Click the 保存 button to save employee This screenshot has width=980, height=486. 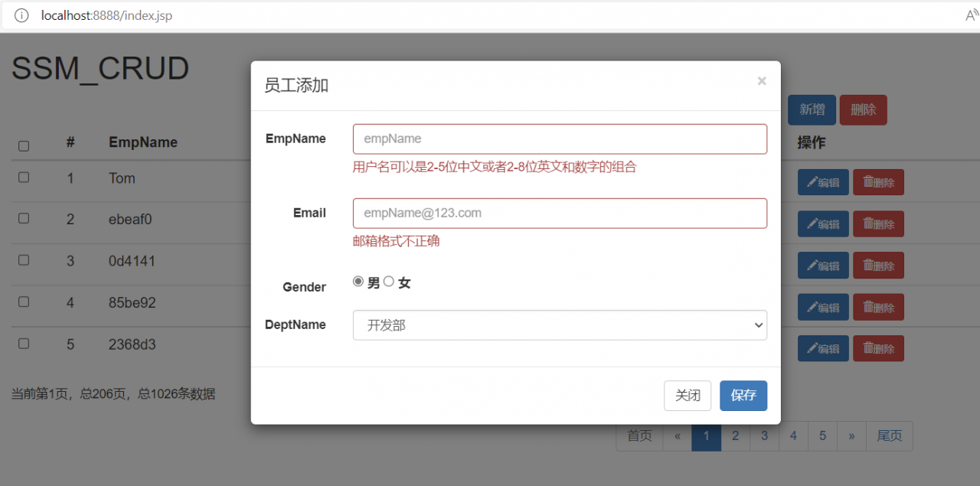click(x=743, y=396)
